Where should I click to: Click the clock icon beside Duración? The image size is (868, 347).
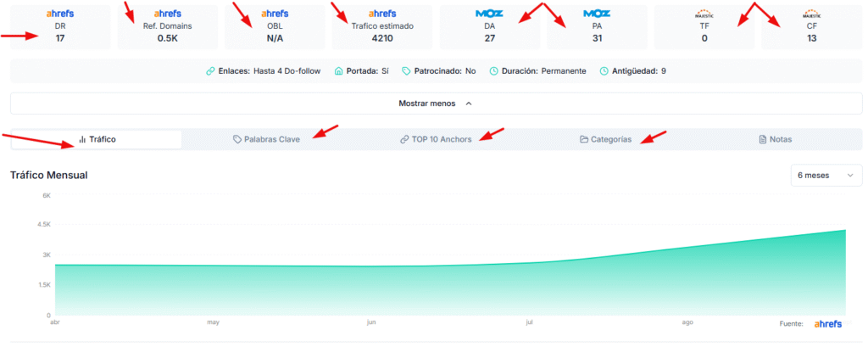pos(494,71)
